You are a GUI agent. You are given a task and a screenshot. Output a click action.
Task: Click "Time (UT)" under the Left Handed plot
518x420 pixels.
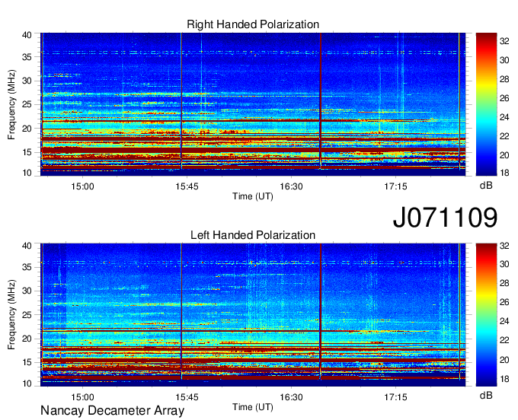pyautogui.click(x=253, y=407)
